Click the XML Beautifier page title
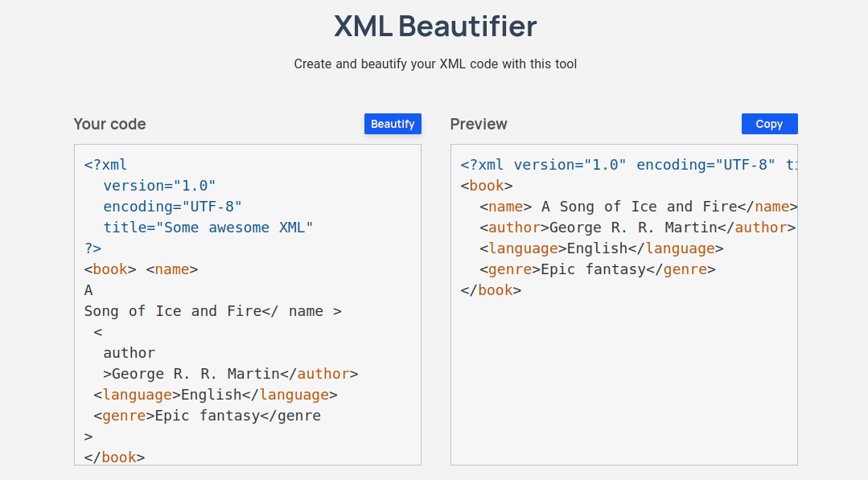The width and height of the screenshot is (868, 480). click(434, 27)
